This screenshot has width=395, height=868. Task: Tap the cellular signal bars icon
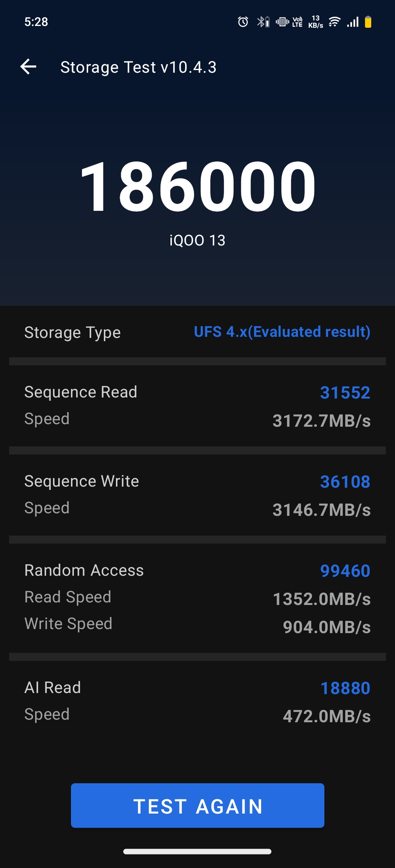[x=353, y=22]
